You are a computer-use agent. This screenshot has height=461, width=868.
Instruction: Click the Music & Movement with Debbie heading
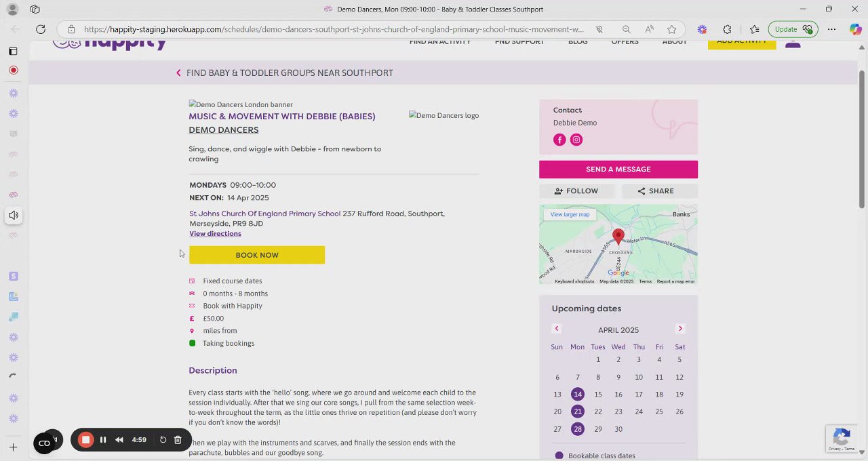tap(282, 117)
